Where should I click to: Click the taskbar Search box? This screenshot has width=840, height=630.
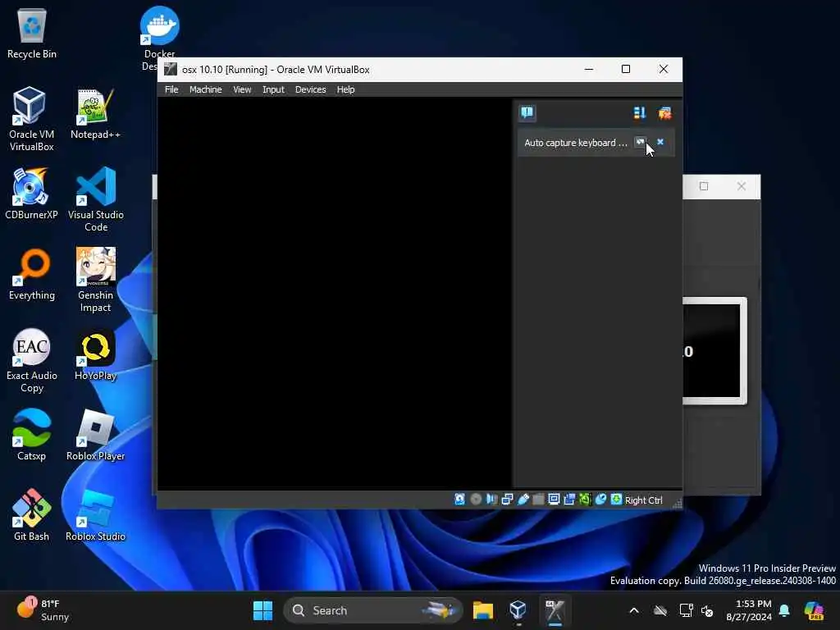(373, 610)
